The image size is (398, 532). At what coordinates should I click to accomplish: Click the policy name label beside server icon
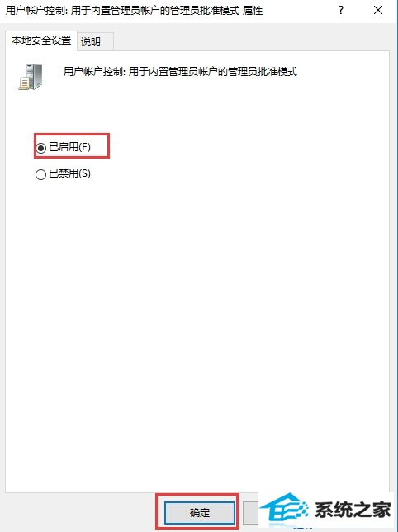pos(180,72)
